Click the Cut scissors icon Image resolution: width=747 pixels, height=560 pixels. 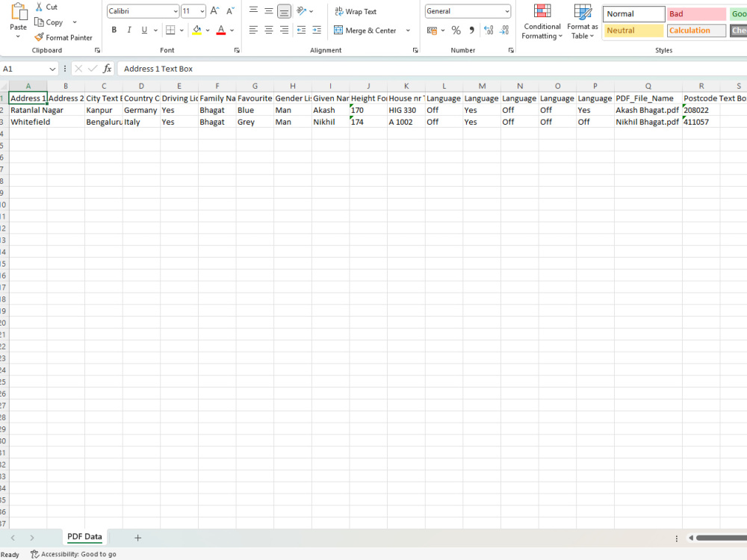(39, 7)
